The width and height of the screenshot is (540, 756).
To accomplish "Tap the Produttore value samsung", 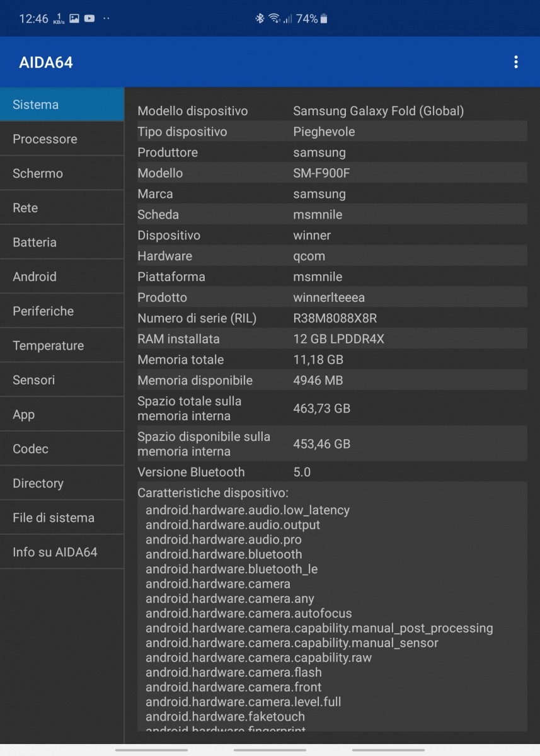I will pos(319,152).
